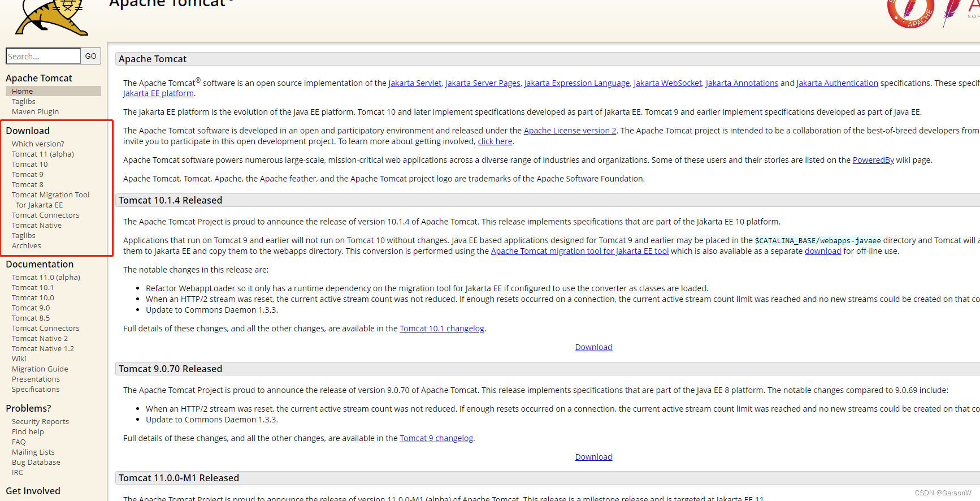This screenshot has width=980, height=501.
Task: Open Tomcat Native 1.2 documentation
Action: (43, 348)
